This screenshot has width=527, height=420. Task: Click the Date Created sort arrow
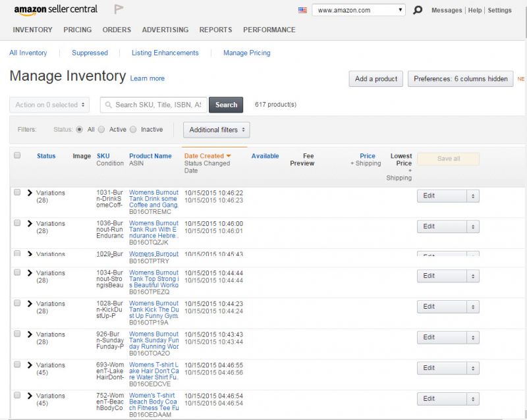[x=229, y=156]
